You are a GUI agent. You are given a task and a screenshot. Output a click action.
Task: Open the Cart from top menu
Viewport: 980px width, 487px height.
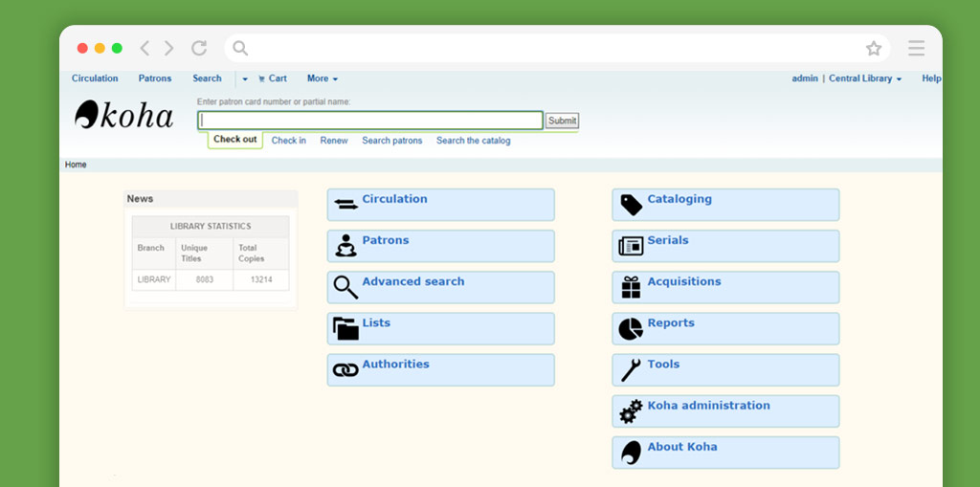[273, 78]
